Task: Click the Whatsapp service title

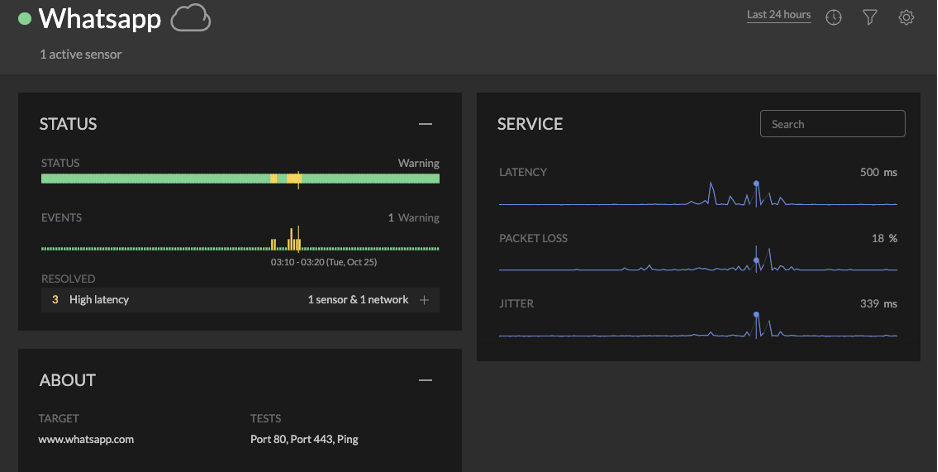Action: tap(100, 19)
